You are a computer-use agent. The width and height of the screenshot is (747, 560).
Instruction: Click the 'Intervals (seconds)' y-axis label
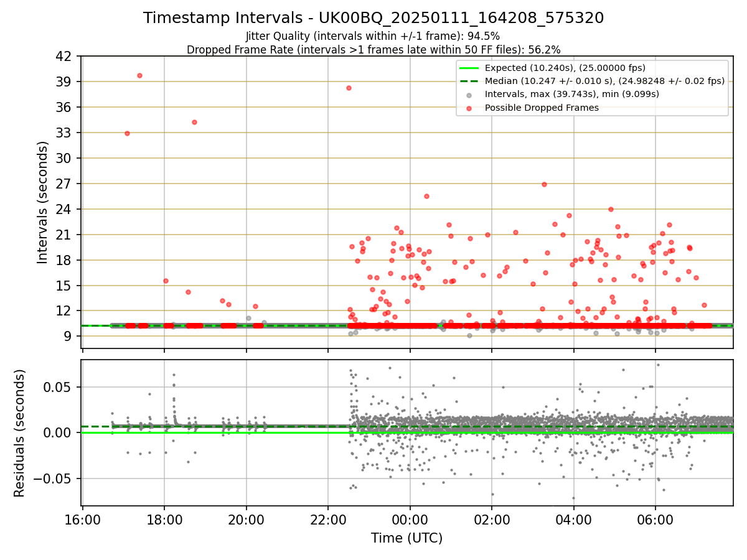[42, 202]
